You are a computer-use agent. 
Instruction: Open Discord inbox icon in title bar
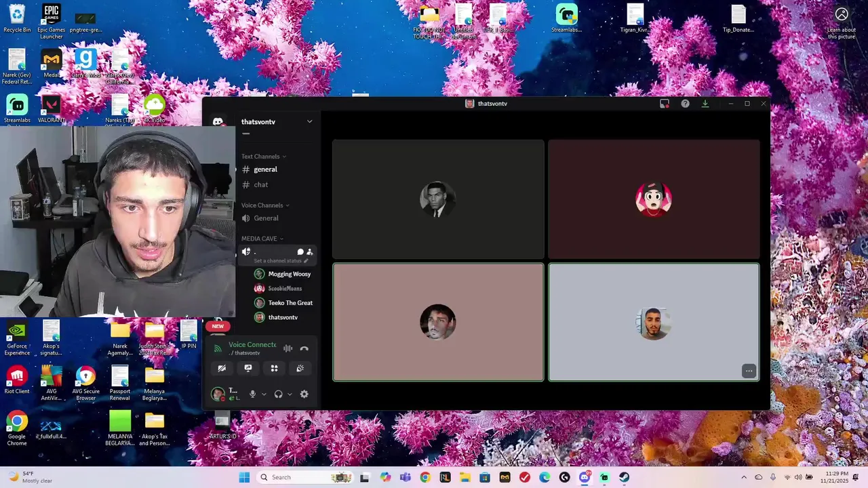665,104
